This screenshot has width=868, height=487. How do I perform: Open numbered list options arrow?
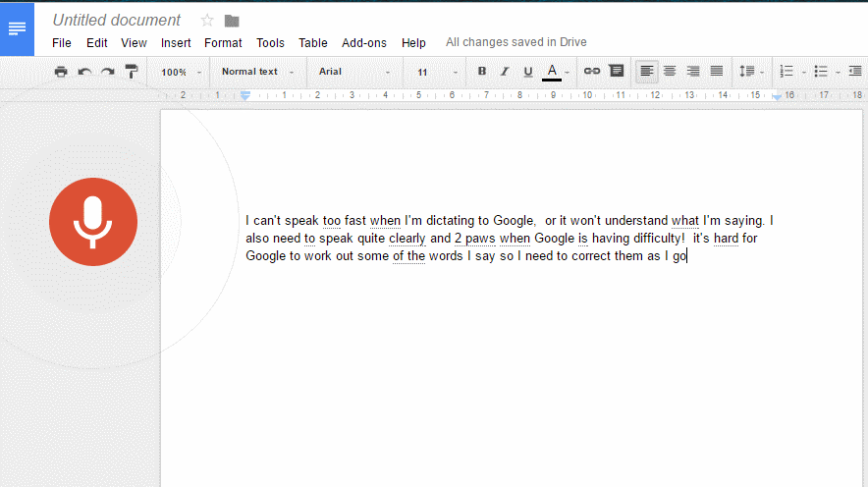(804, 73)
